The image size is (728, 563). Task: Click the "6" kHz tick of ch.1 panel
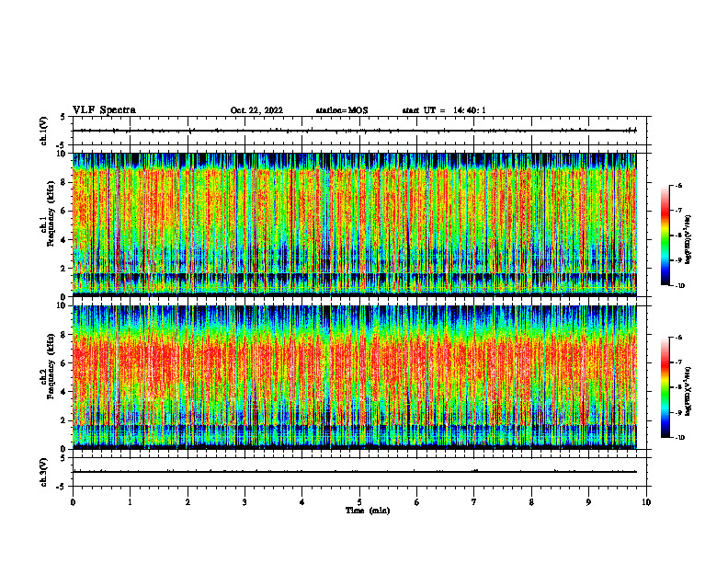64,212
